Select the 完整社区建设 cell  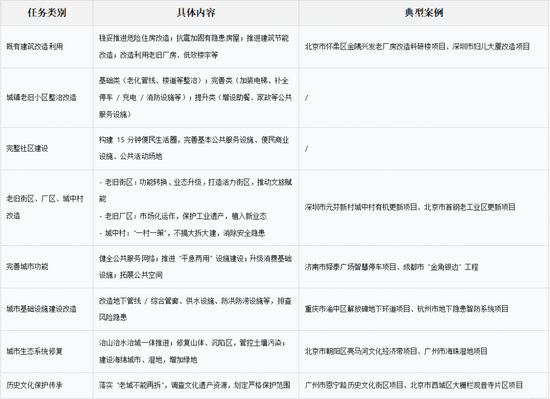tap(47, 148)
